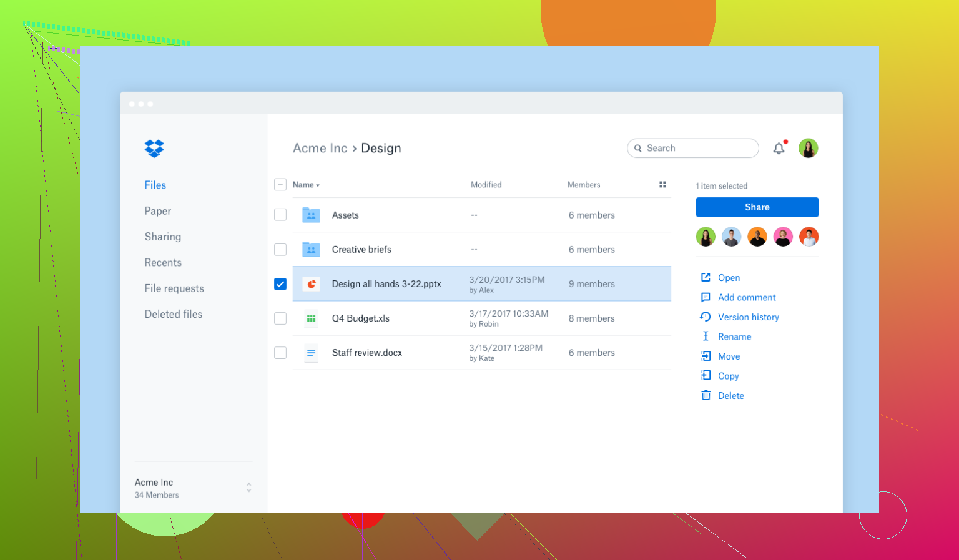Expand the Acme Inc team switcher
This screenshot has height=560, width=959.
point(248,488)
